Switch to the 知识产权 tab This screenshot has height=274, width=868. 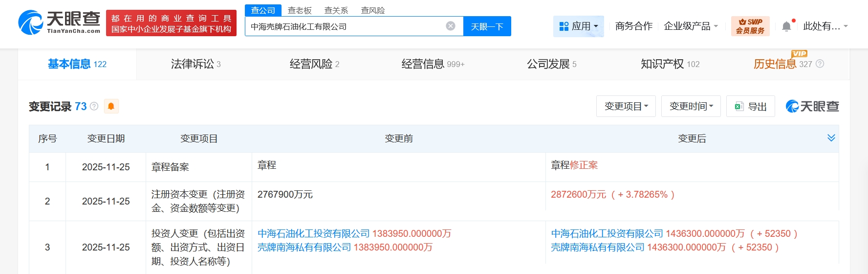click(x=670, y=64)
